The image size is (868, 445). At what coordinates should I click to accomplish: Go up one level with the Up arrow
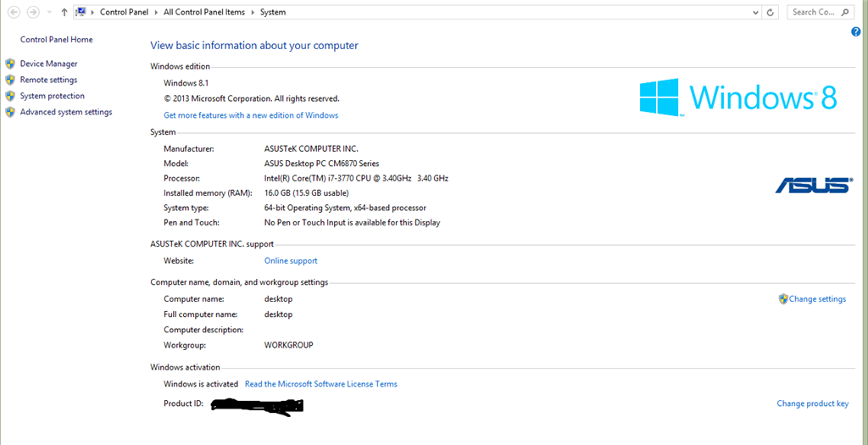point(64,12)
